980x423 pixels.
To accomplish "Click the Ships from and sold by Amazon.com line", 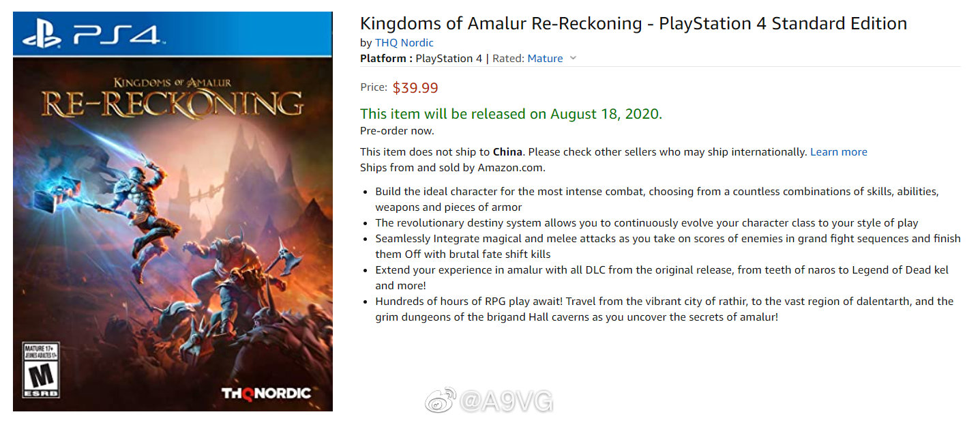I will tap(452, 168).
